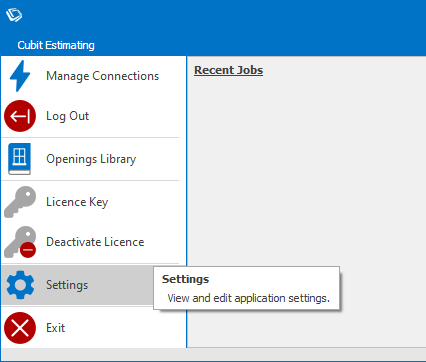Screen dimensions: 426x362
Task: Click the grey key Licence Key icon
Action: tap(20, 202)
